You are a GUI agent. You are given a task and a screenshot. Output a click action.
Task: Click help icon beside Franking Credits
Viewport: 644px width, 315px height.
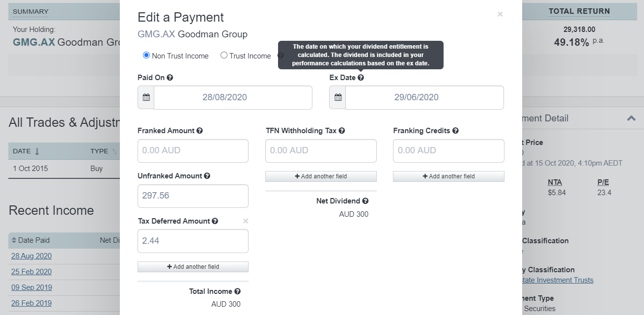click(x=455, y=131)
